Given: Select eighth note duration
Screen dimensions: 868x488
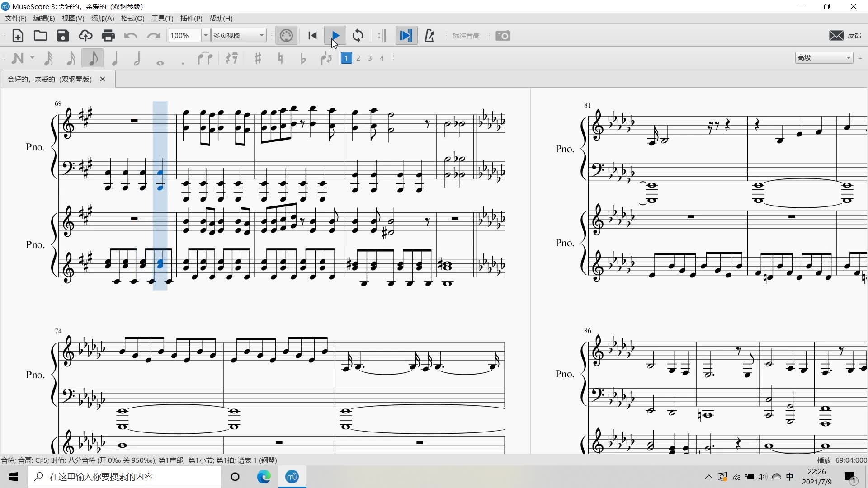Looking at the screenshot, I should click(92, 58).
